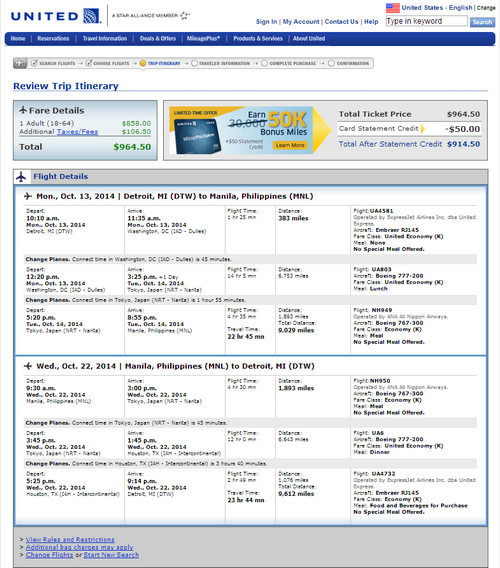Click the Learn More button on card offer

pyautogui.click(x=290, y=145)
